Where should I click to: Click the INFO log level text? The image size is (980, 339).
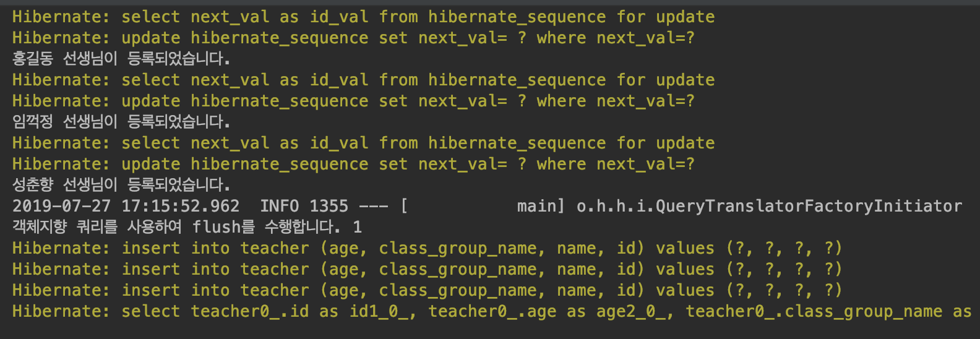click(279, 206)
